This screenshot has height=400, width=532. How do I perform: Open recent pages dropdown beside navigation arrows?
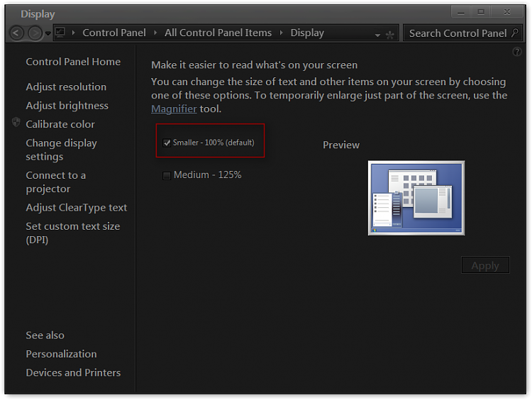click(x=48, y=33)
